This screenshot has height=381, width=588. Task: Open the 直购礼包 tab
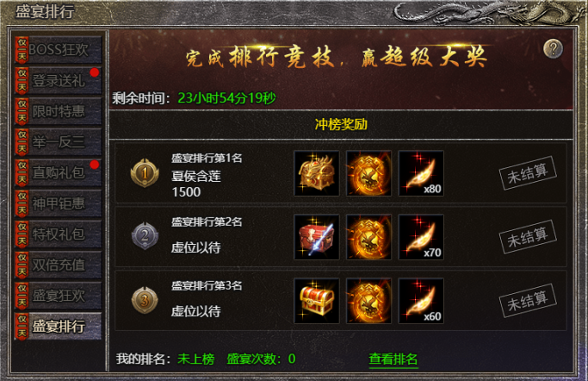59,173
